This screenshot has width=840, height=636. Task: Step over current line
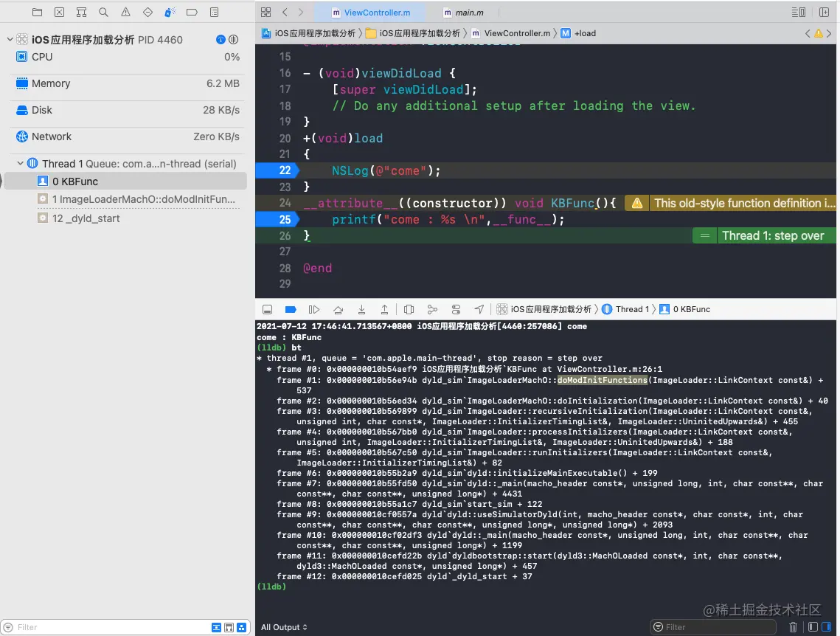click(338, 309)
